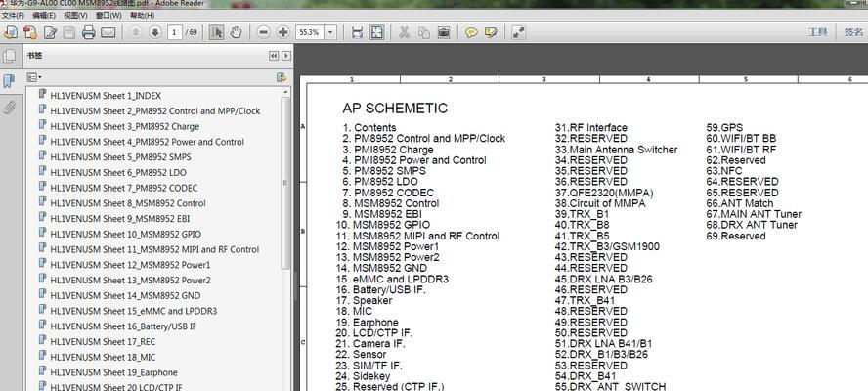
Task: Collapse the bookmarks panel with double arrow
Action: (x=274, y=56)
